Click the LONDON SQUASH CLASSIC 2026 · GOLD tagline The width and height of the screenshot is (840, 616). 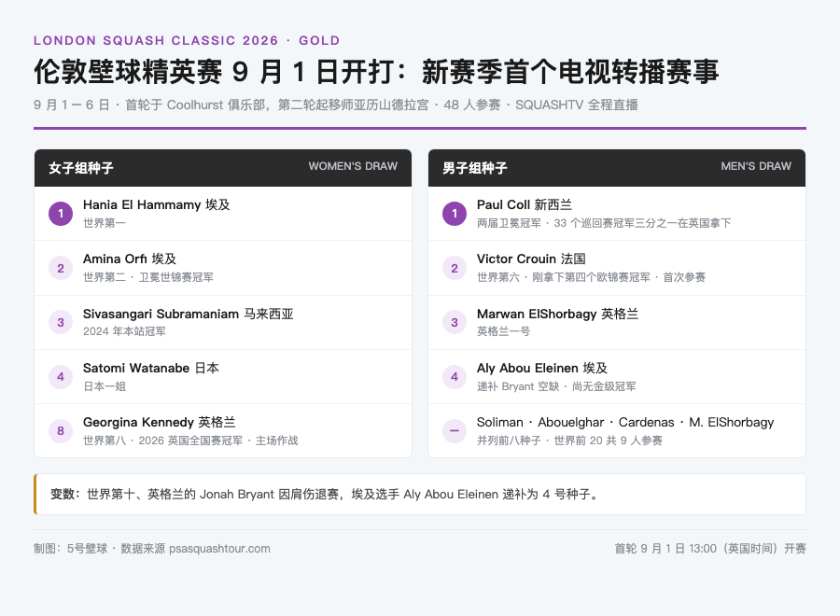[x=187, y=41]
